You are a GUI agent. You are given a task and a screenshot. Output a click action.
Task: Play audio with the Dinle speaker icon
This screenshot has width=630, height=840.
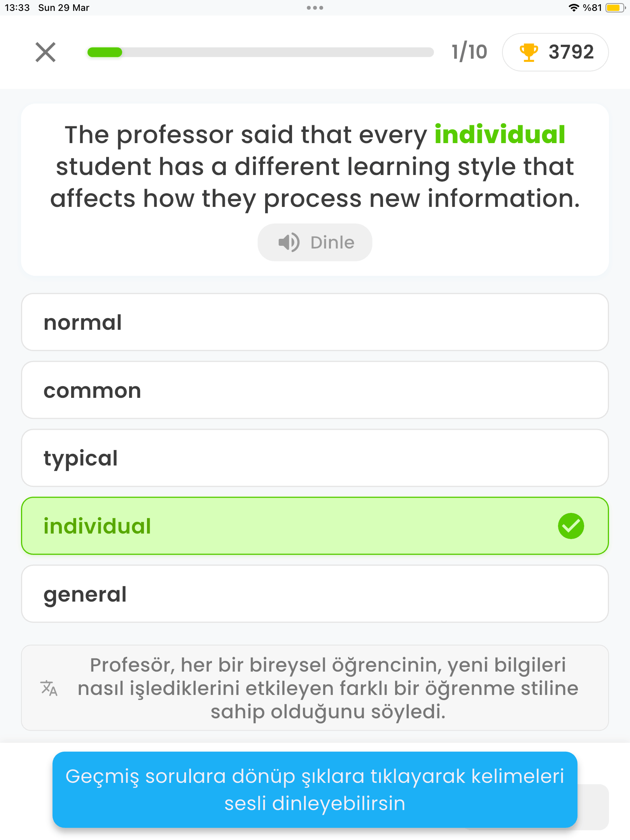[289, 242]
